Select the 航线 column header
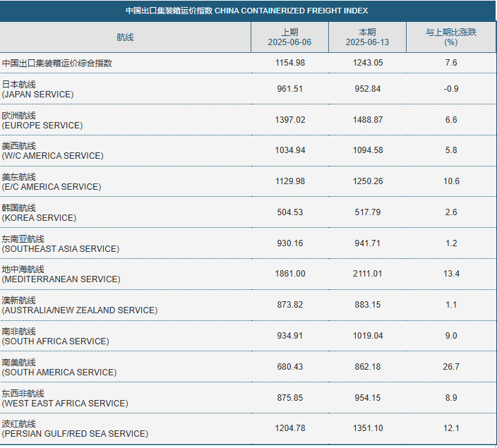Screen dimensions: 497x448 point(125,37)
